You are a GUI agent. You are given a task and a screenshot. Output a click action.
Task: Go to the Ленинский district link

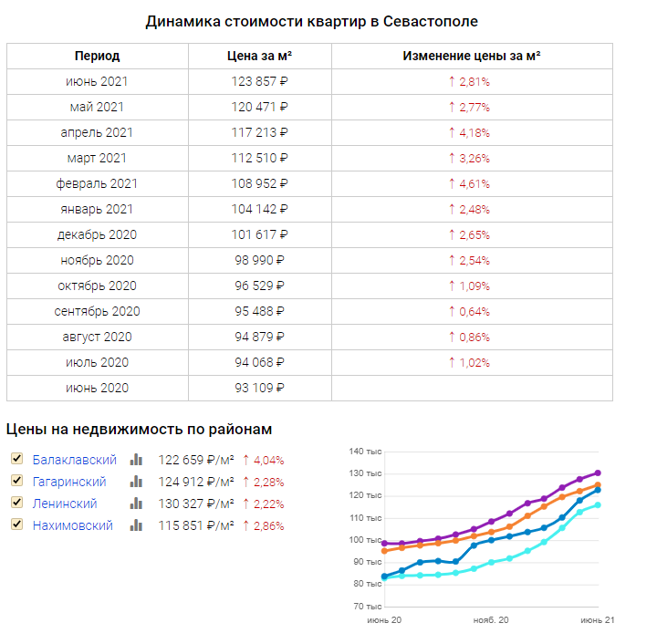66,504
